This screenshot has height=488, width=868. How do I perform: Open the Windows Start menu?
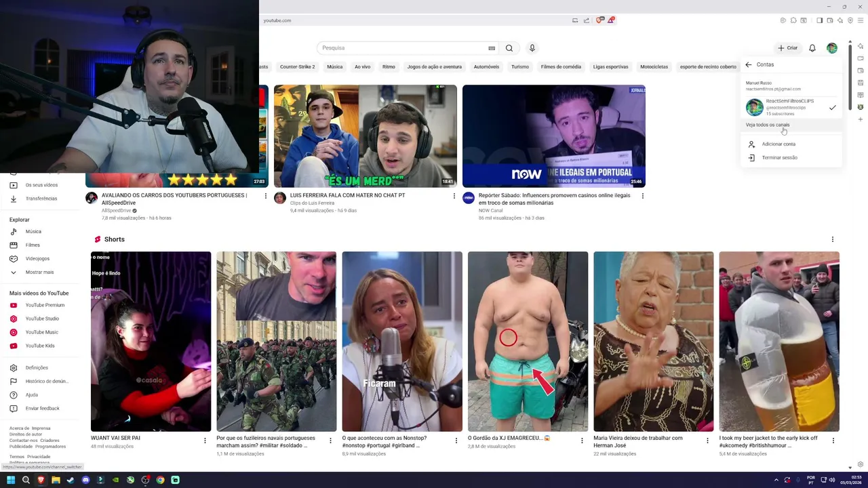11,480
